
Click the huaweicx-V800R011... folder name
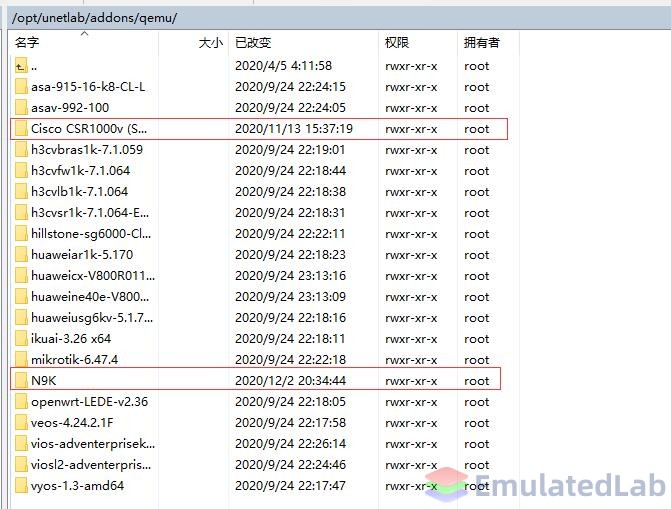pos(93,276)
